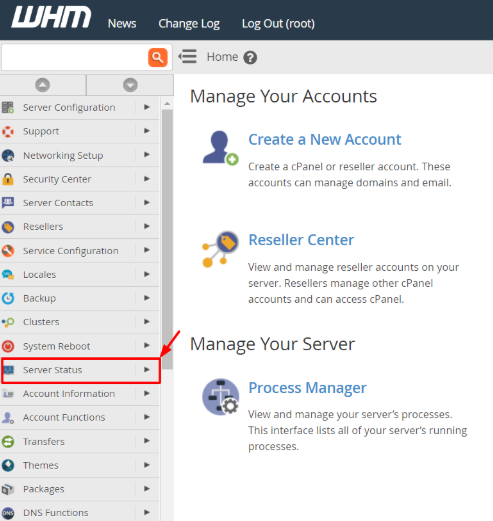Click the System Reboot power icon
493x521 pixels.
[x=8, y=346]
